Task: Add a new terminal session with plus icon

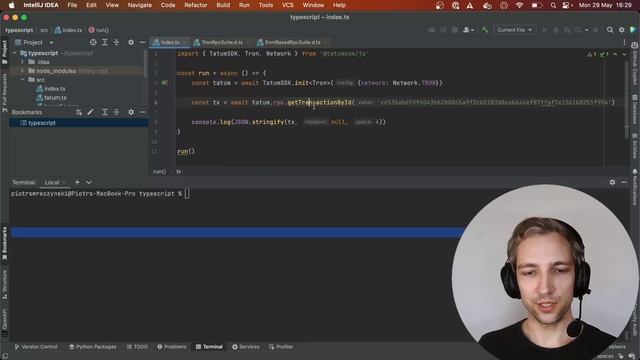Action: [77, 182]
